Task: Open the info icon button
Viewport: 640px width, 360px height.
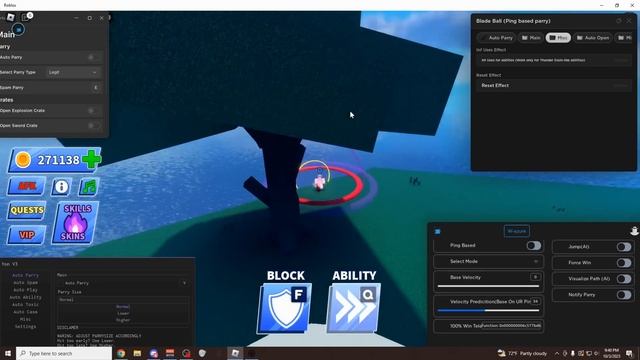Action: tap(61, 187)
